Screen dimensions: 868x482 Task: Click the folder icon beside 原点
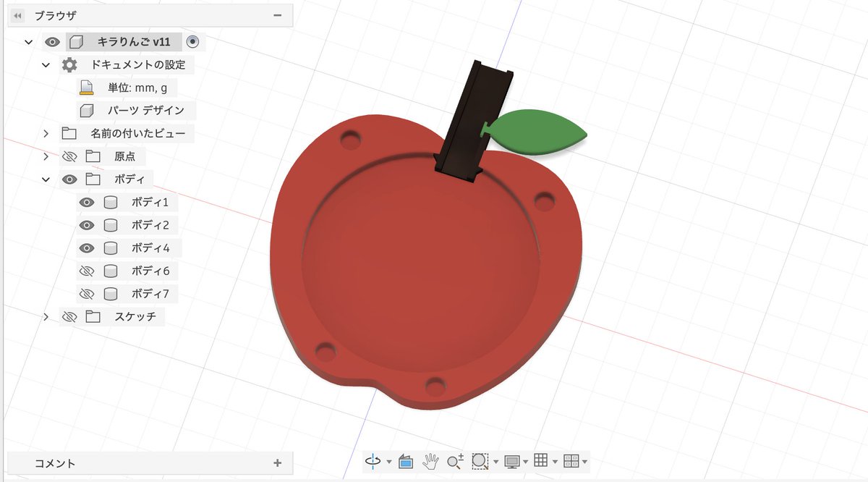point(93,156)
